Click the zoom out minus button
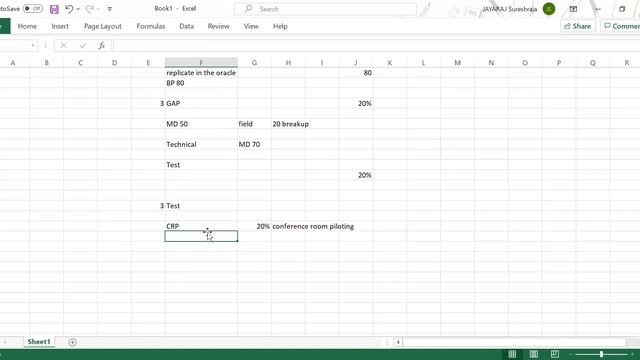The height and width of the screenshot is (360, 640). 571,354
